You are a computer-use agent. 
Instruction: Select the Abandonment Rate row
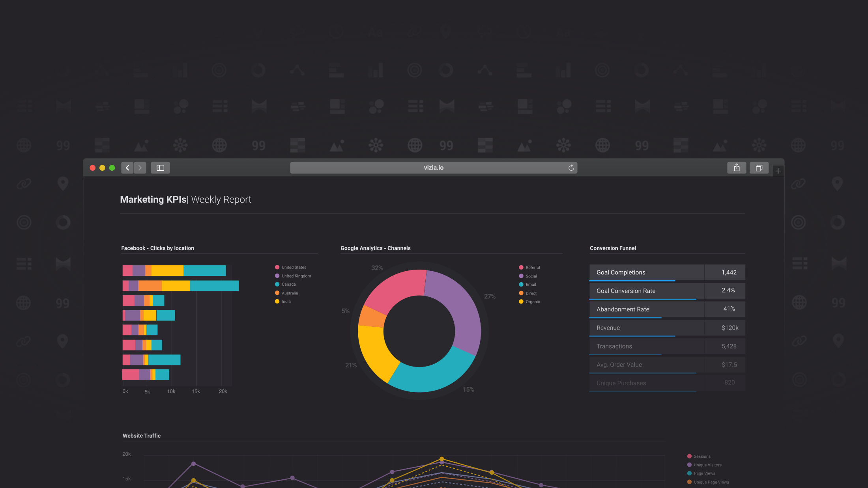667,309
